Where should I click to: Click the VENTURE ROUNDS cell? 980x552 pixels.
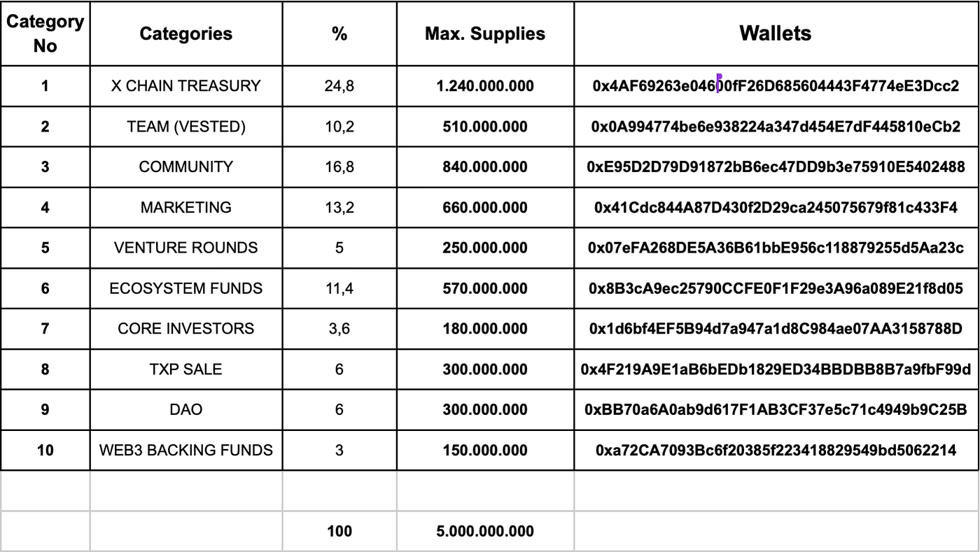(185, 248)
